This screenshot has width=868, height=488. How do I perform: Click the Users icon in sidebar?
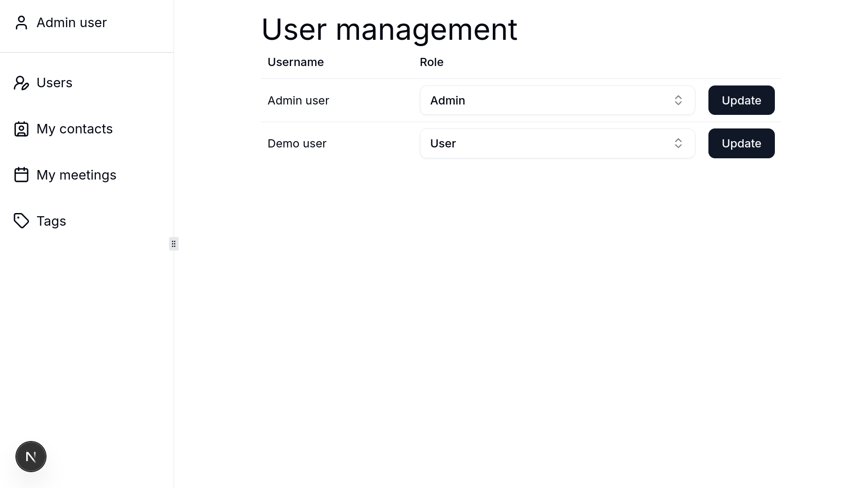(21, 83)
